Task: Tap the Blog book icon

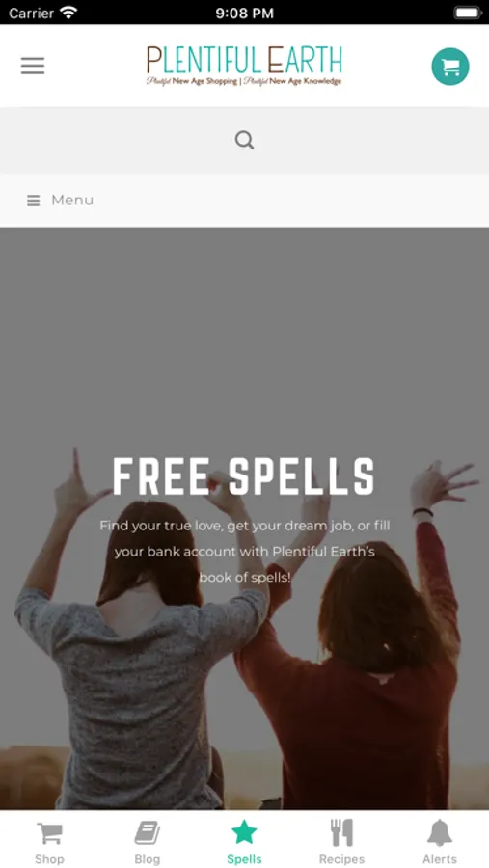Action: 148,833
